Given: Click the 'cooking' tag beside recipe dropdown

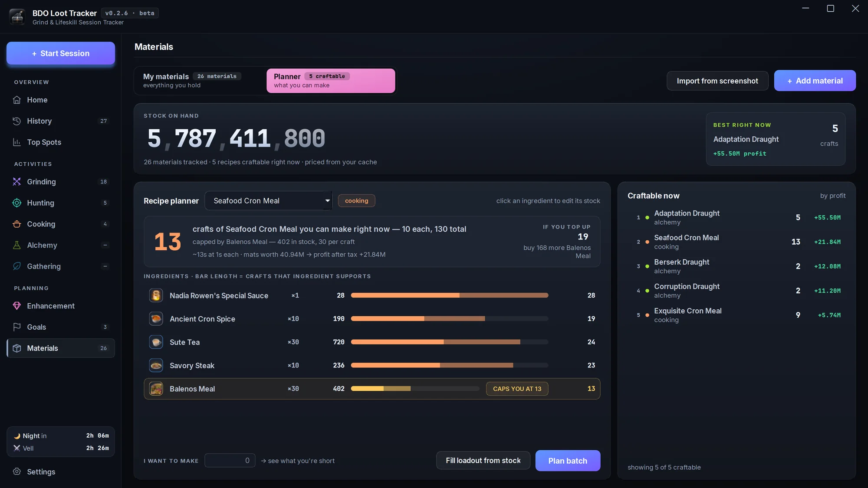Looking at the screenshot, I should click(356, 201).
